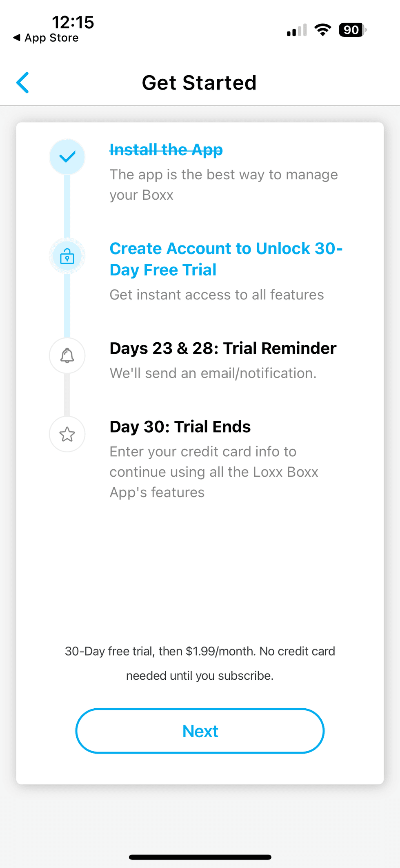Tap the star trial-ends icon
The image size is (400, 868).
(67, 434)
